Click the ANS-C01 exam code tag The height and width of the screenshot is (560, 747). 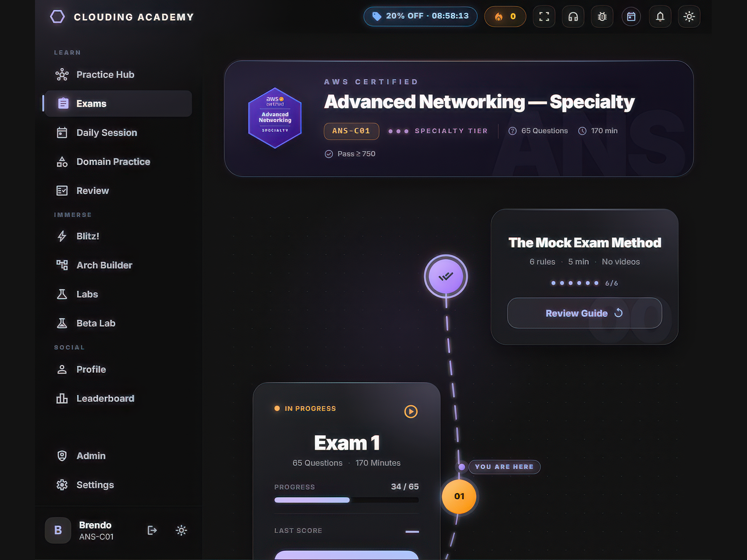point(351,131)
